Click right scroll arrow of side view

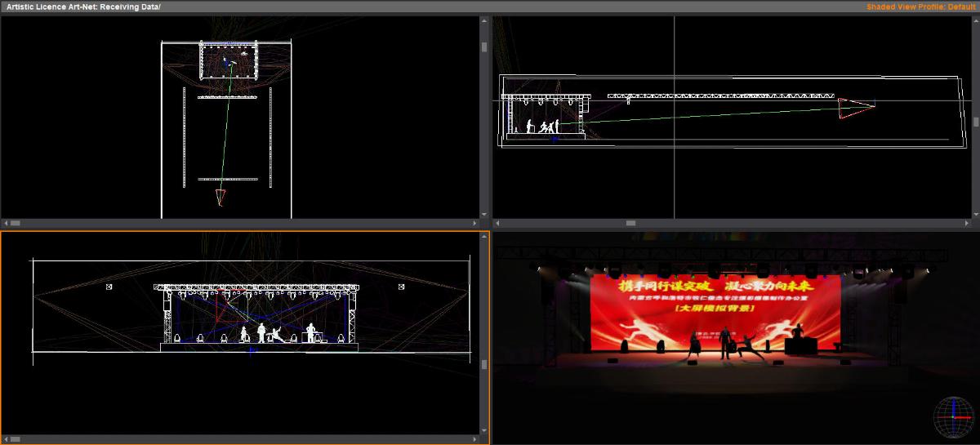(967, 223)
